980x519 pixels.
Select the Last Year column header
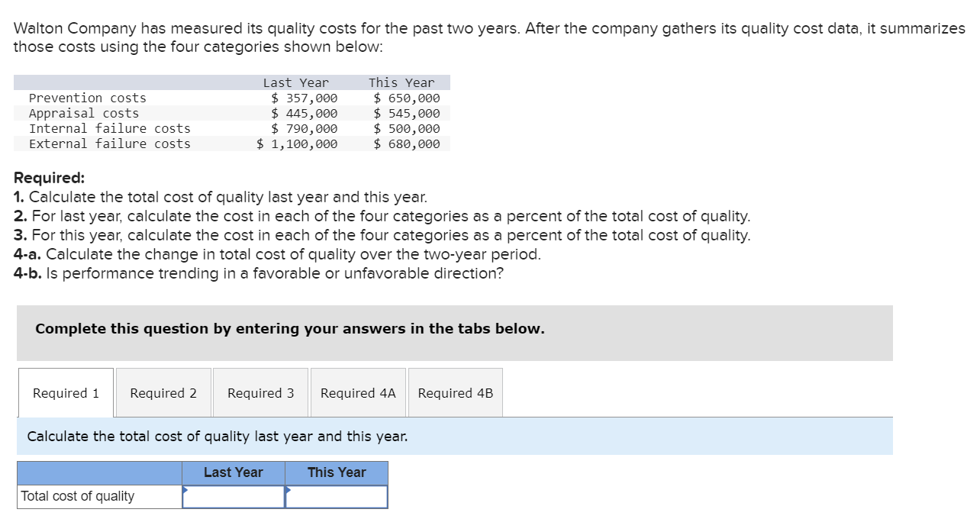click(x=233, y=472)
